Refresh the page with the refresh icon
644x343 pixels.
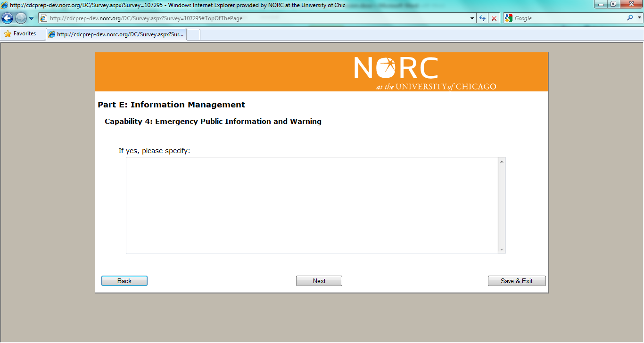tap(482, 18)
